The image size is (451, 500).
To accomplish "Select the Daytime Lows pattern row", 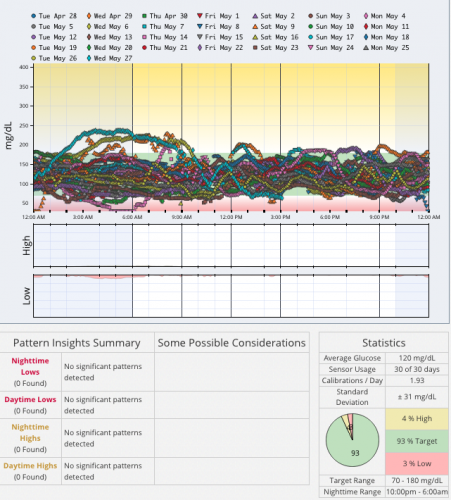I will pyautogui.click(x=155, y=405).
